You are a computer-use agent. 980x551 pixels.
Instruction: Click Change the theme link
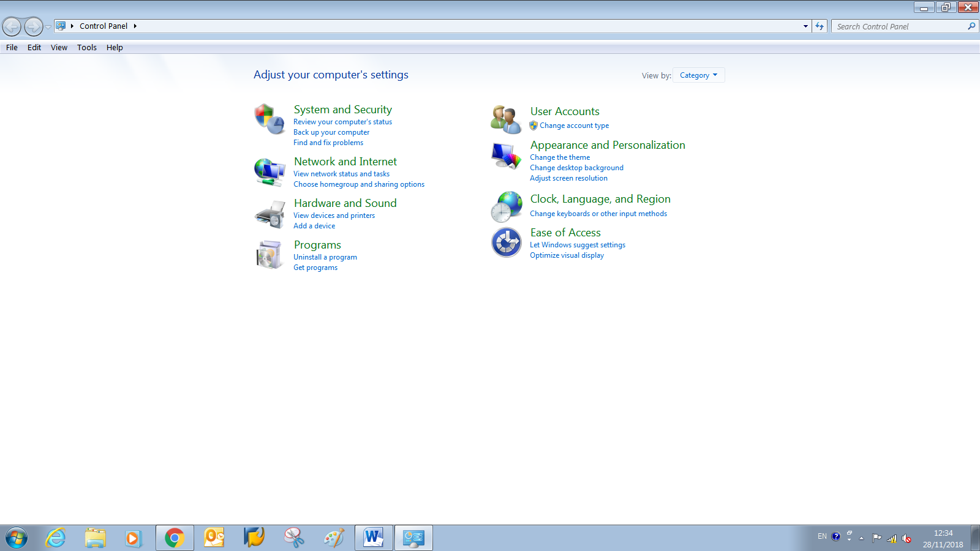(560, 157)
